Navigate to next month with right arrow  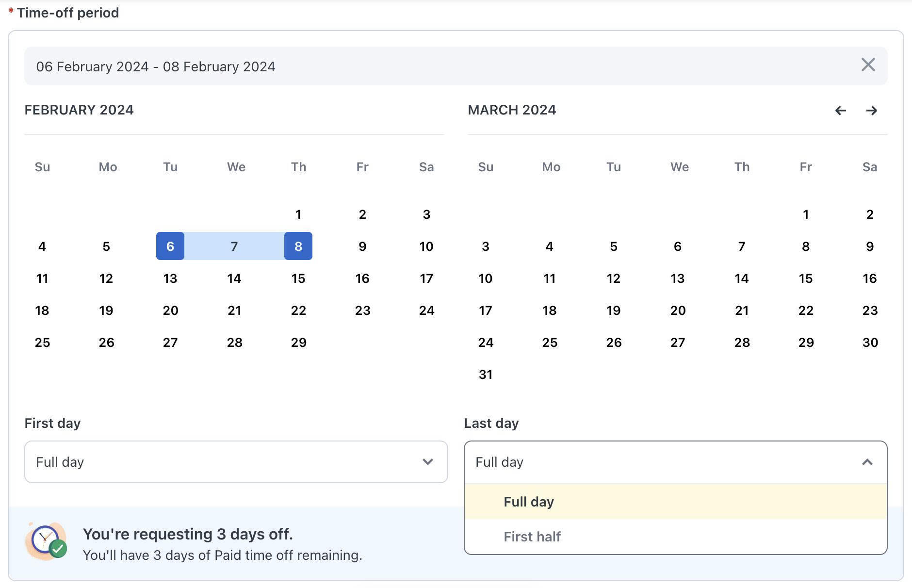click(x=872, y=110)
